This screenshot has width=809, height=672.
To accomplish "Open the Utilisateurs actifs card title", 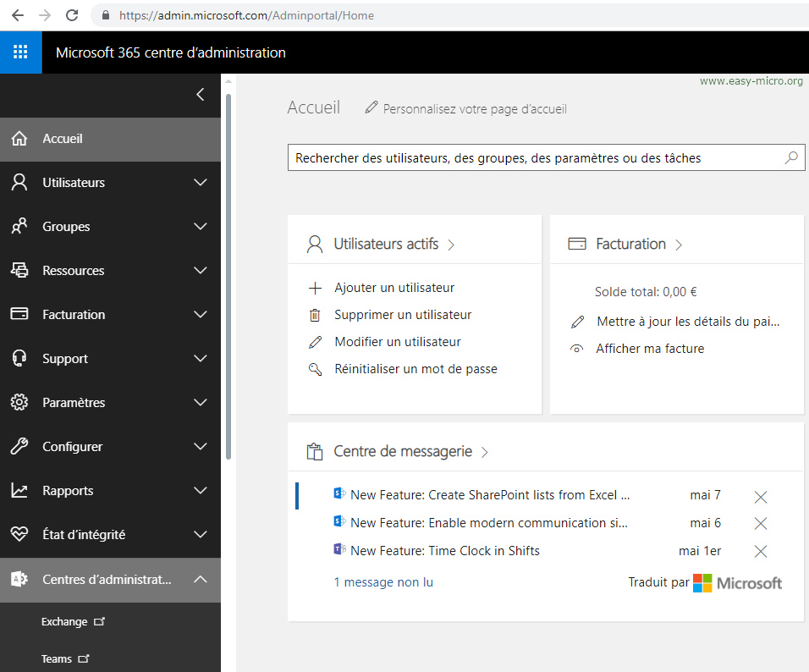I will [386, 244].
